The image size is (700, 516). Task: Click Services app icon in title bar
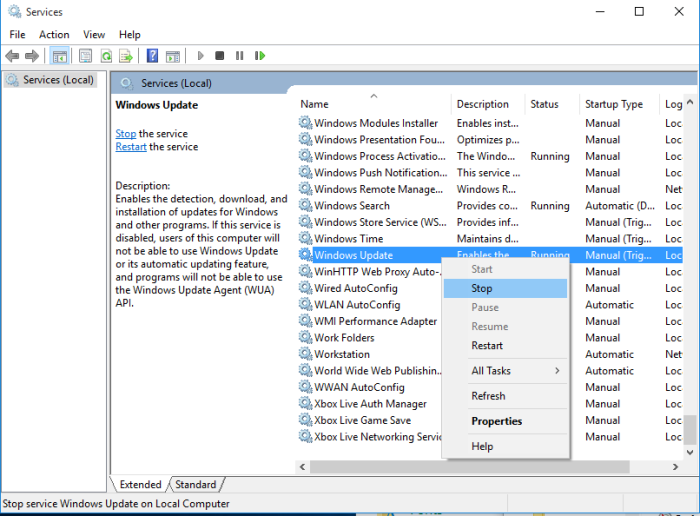tap(14, 12)
